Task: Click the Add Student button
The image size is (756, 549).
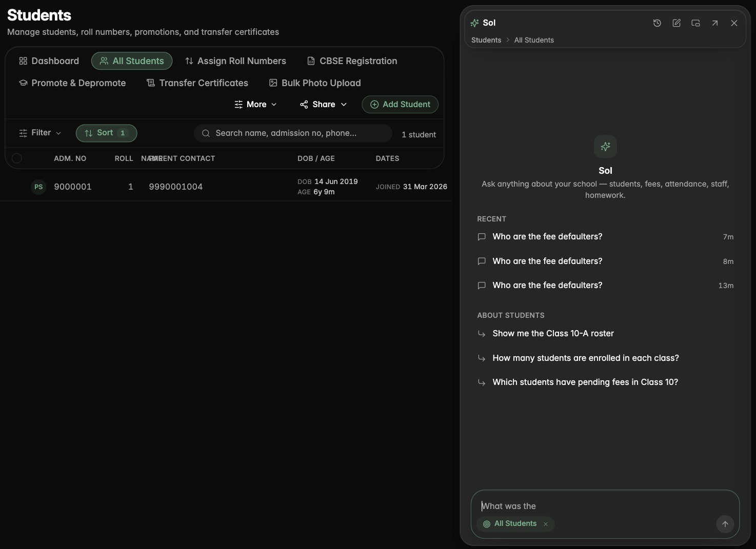Action: point(400,105)
